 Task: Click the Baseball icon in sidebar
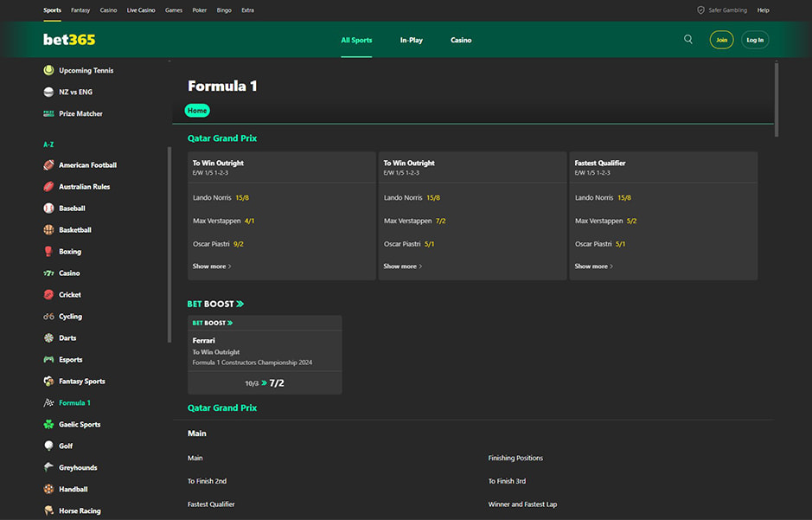[48, 209]
